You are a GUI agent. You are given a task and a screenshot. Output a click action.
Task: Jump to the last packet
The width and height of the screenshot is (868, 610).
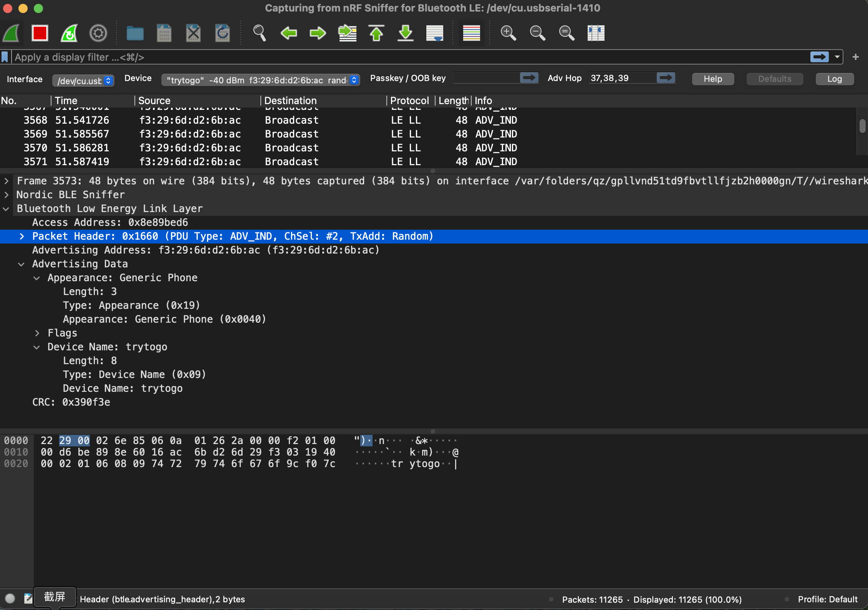[406, 33]
